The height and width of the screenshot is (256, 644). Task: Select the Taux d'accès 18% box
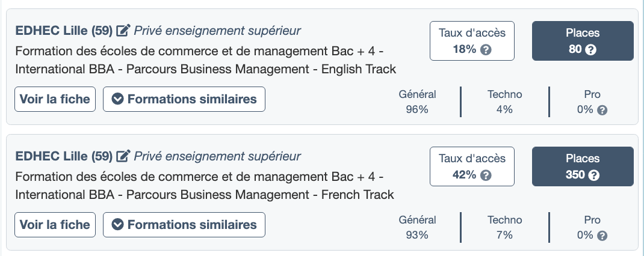[472, 41]
